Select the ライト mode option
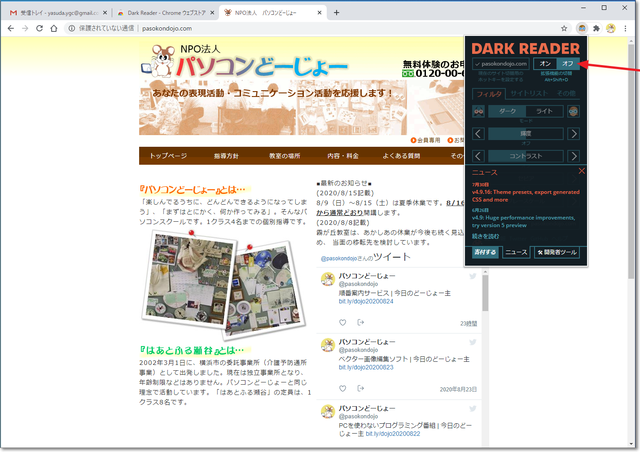Viewport: 640px width, 452px height. [544, 112]
